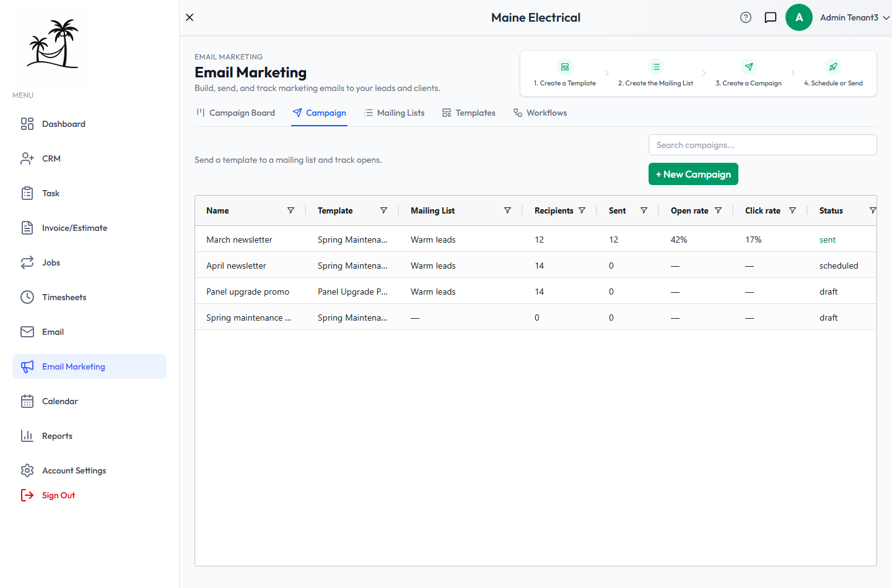The width and height of the screenshot is (892, 588).
Task: Open the March newsletter campaign row
Action: pyautogui.click(x=536, y=239)
